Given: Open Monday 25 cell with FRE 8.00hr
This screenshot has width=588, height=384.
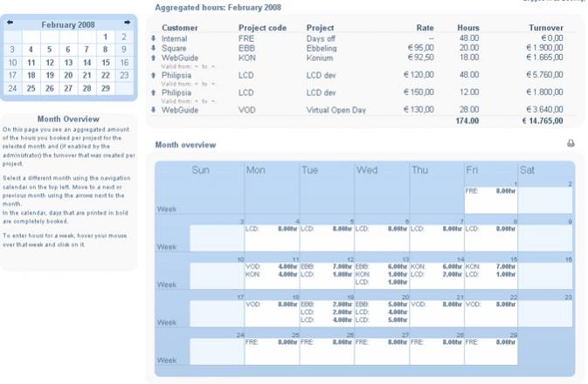Looking at the screenshot, I should pyautogui.click(x=272, y=352).
